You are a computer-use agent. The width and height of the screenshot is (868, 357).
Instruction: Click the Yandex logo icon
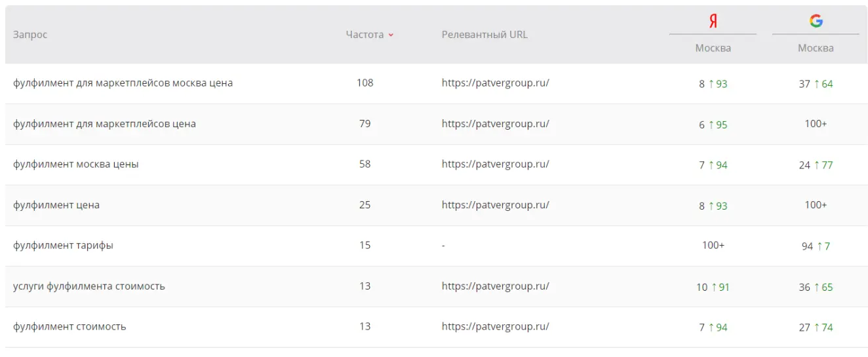pyautogui.click(x=713, y=22)
